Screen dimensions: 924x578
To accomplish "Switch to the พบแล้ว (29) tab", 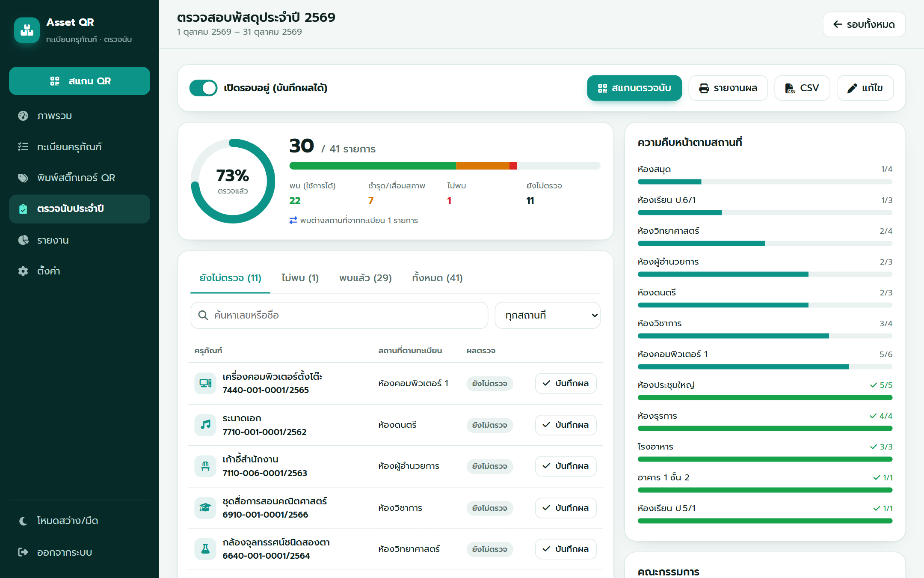I will click(365, 278).
